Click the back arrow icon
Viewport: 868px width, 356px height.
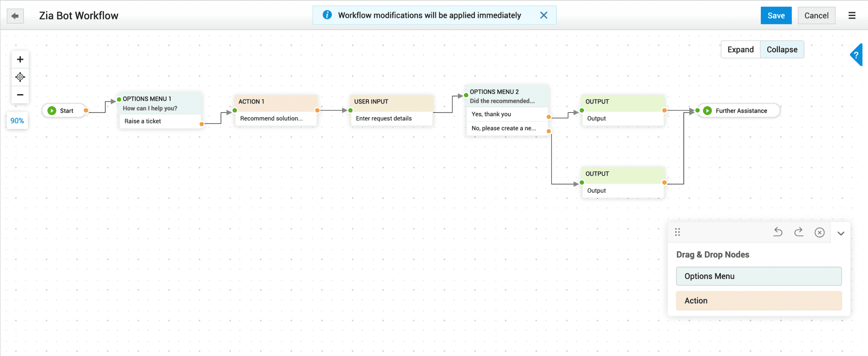tap(15, 16)
